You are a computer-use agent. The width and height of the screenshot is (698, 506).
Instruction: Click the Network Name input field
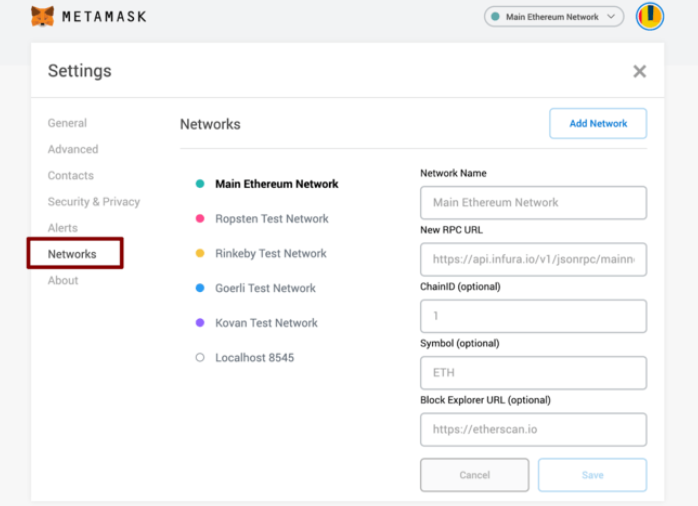533,202
